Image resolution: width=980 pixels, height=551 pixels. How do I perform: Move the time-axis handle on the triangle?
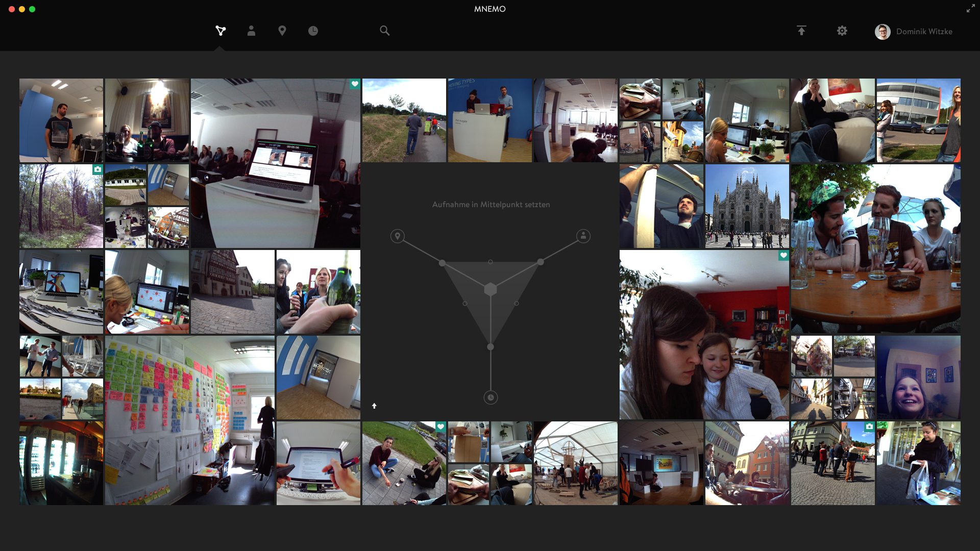(x=491, y=347)
